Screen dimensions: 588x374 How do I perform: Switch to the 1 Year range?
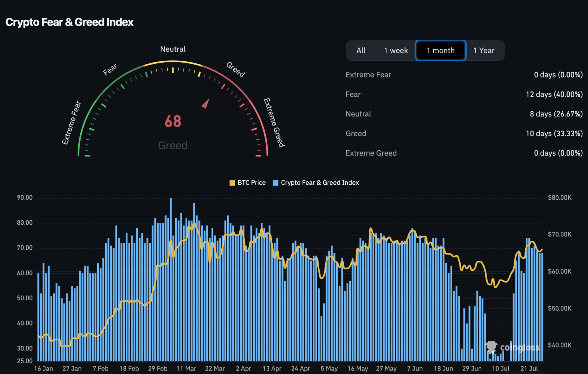484,51
